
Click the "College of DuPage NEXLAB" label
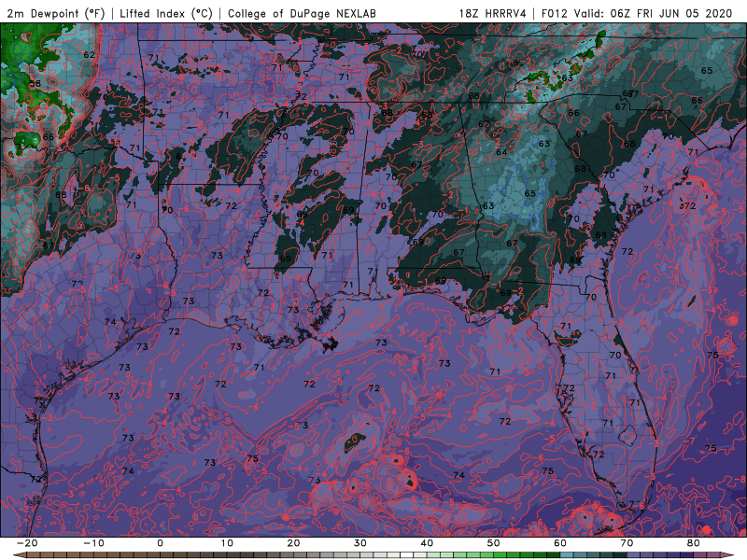302,13
